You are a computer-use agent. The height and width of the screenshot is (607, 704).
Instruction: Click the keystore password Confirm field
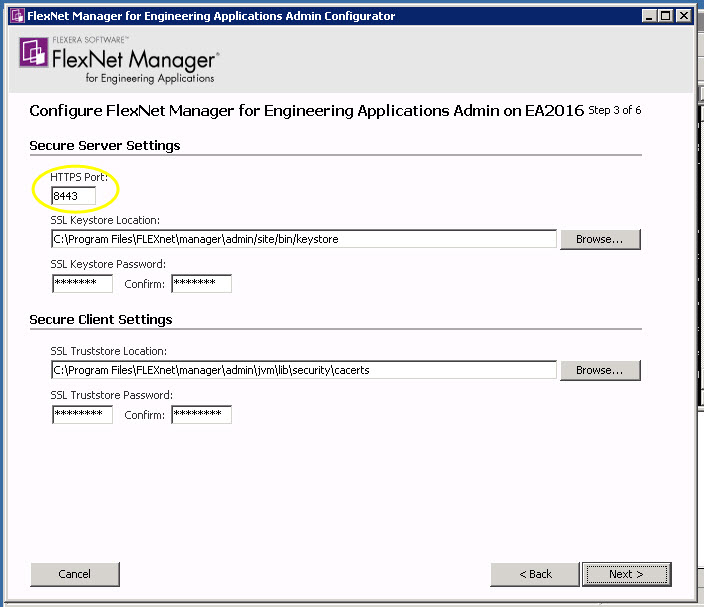[202, 284]
